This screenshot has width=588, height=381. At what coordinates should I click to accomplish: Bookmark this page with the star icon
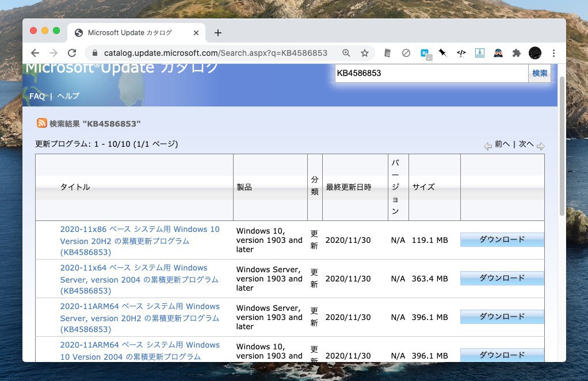[364, 53]
